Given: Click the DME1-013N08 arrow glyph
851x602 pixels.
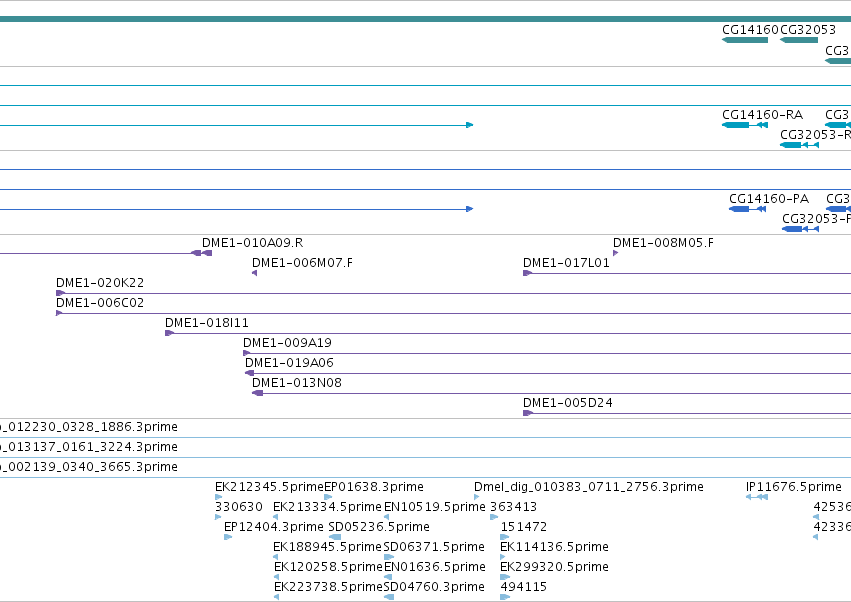Looking at the screenshot, I should [258, 393].
